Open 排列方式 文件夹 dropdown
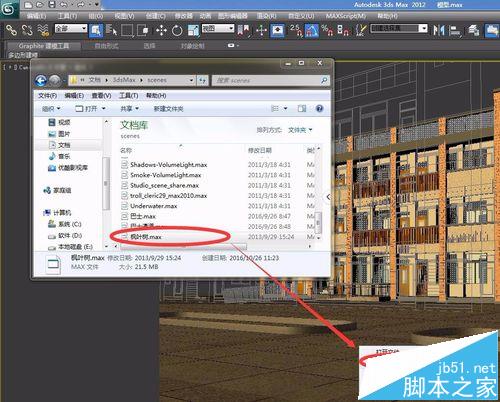Screen dimensions: 500x402 (300, 130)
